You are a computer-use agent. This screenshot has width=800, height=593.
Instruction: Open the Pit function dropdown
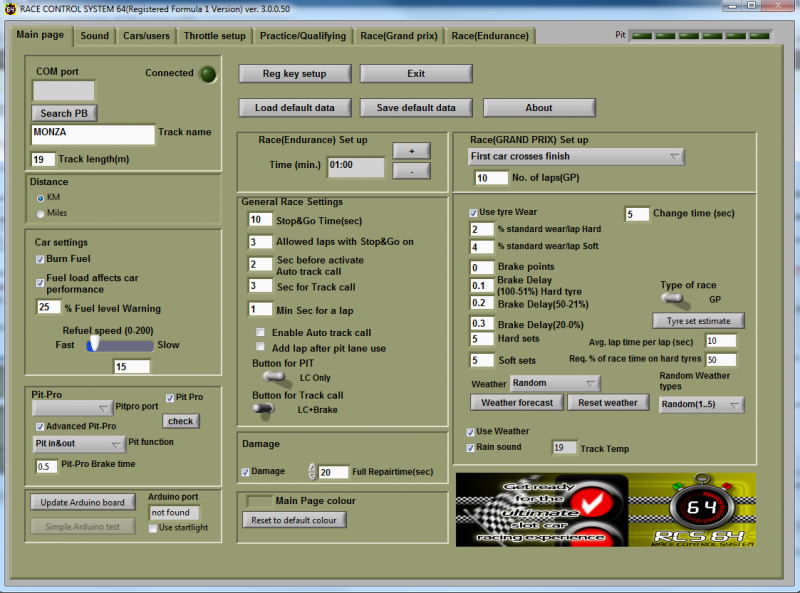pos(79,444)
